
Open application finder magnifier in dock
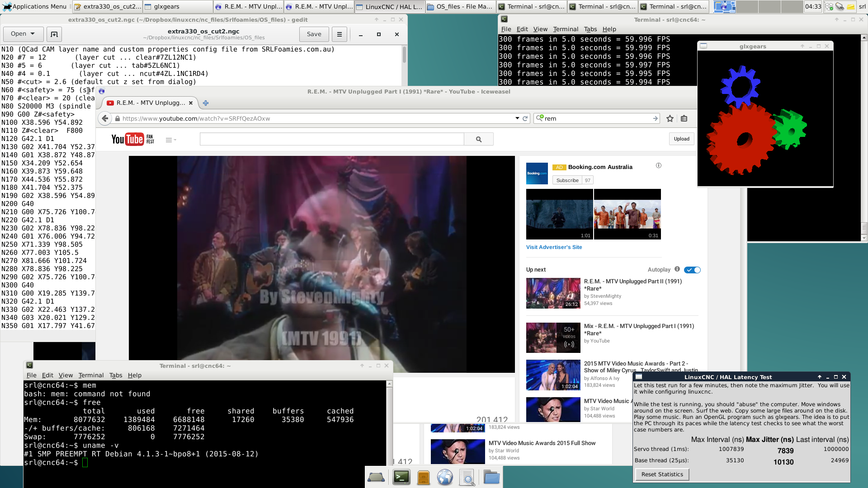pyautogui.click(x=467, y=478)
